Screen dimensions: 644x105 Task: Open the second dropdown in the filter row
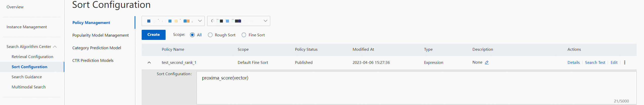(238, 21)
